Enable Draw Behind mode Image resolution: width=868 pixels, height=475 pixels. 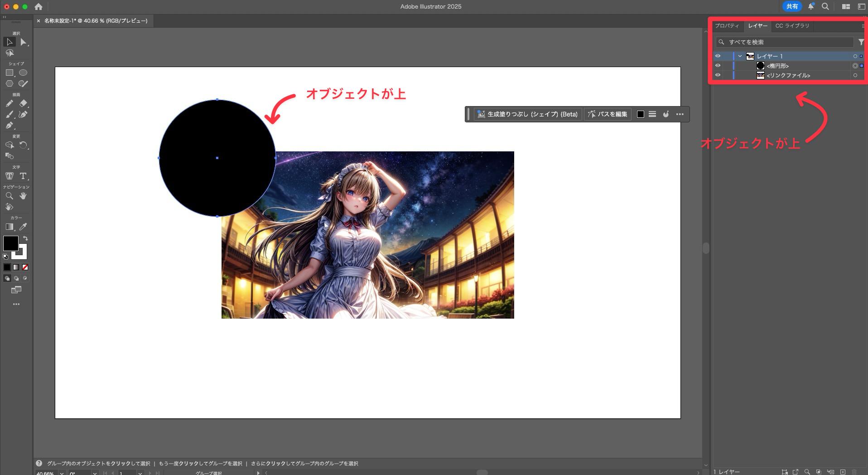tap(16, 278)
